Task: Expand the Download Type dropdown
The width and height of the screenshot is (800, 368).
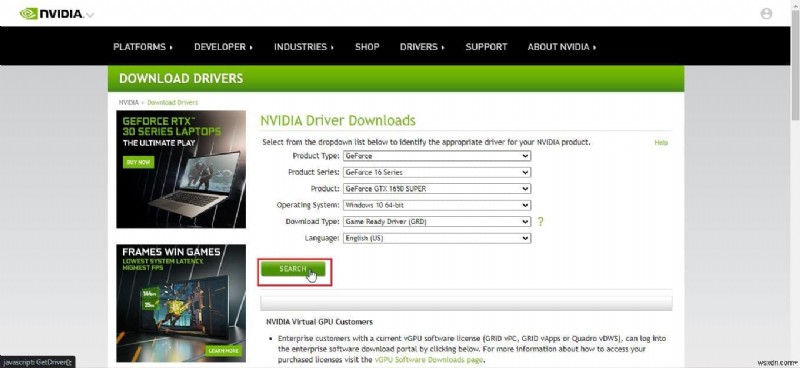Action: coord(437,222)
